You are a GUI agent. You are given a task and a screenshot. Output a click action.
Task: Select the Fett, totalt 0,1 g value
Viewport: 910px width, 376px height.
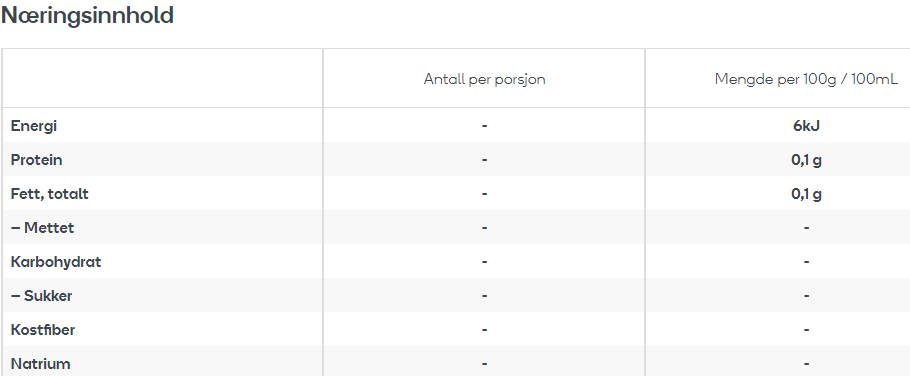click(806, 194)
